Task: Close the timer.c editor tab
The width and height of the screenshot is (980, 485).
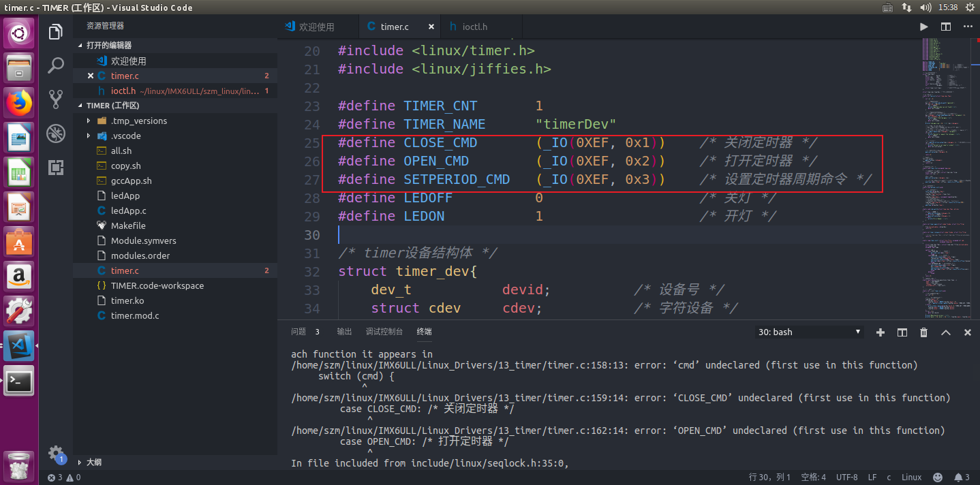Action: (x=431, y=27)
